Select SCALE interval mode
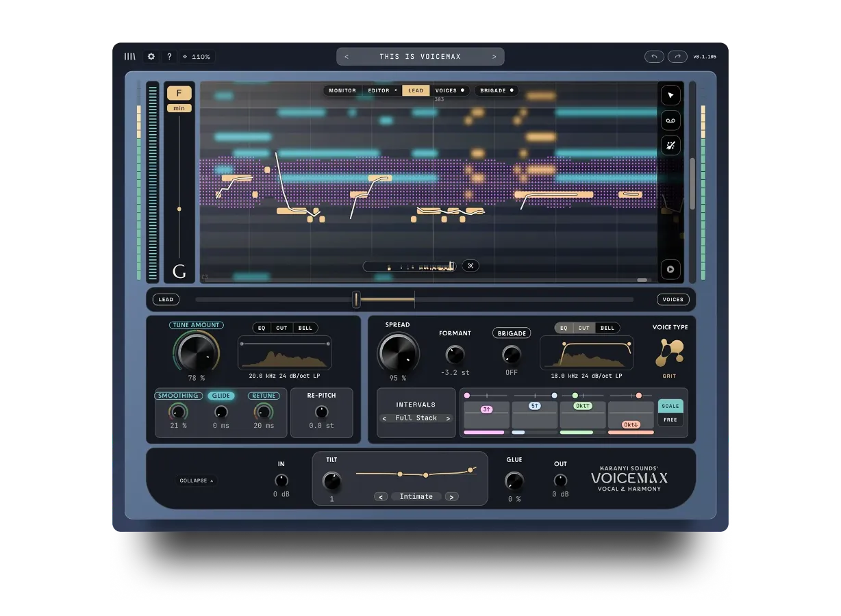Image resolution: width=841 pixels, height=616 pixels. [670, 407]
